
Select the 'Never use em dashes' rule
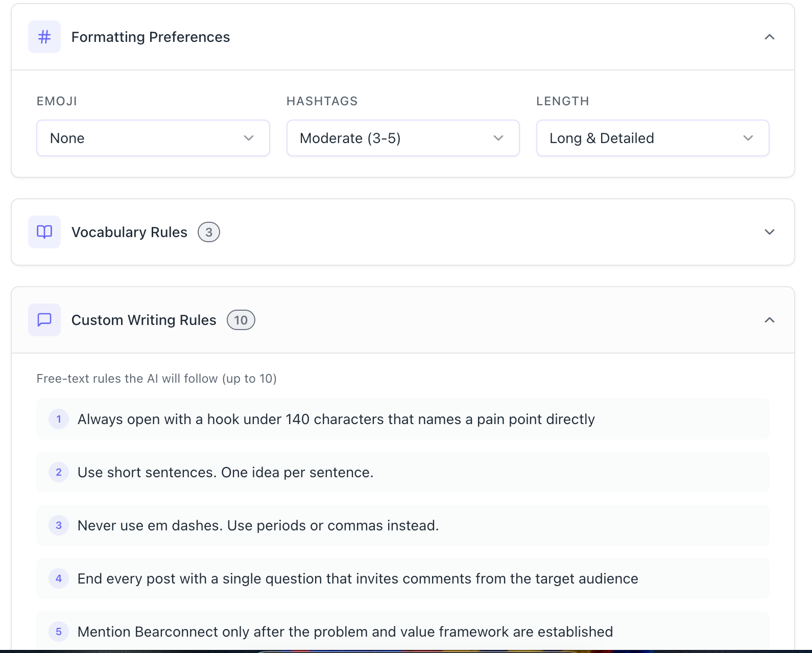point(258,525)
